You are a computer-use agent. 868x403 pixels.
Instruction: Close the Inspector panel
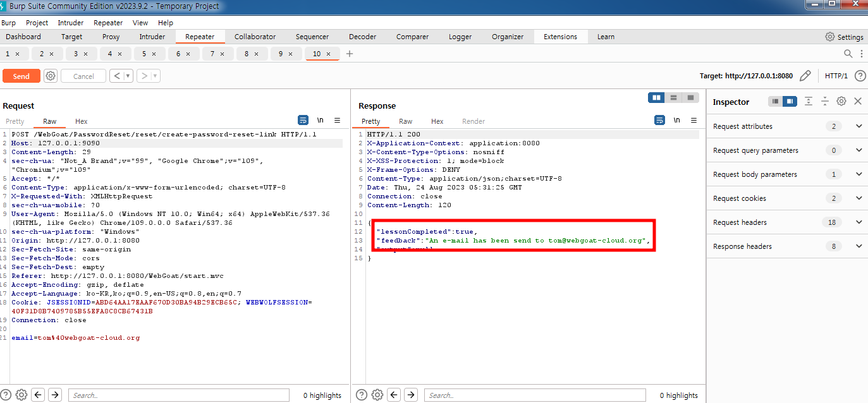(x=858, y=101)
